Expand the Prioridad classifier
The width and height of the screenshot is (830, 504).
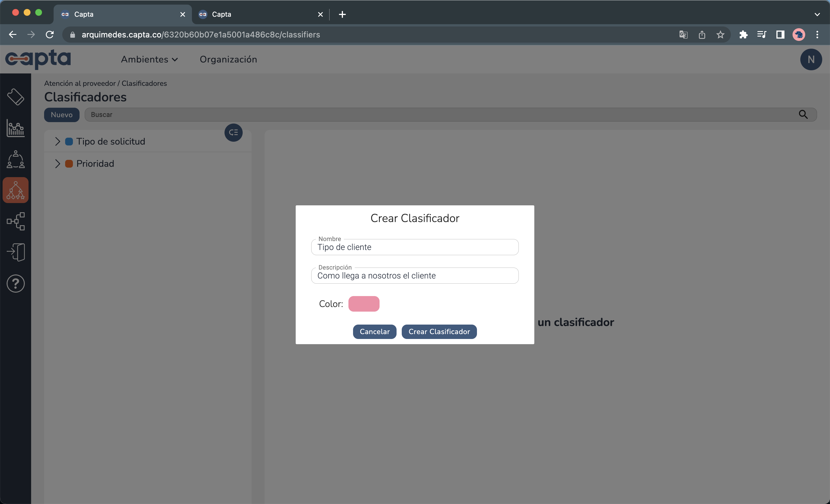58,164
